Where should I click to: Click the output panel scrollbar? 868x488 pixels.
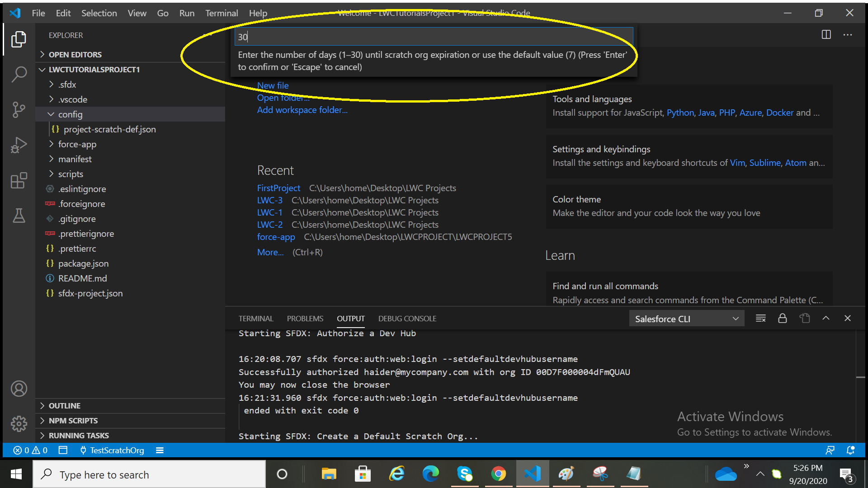tap(860, 377)
